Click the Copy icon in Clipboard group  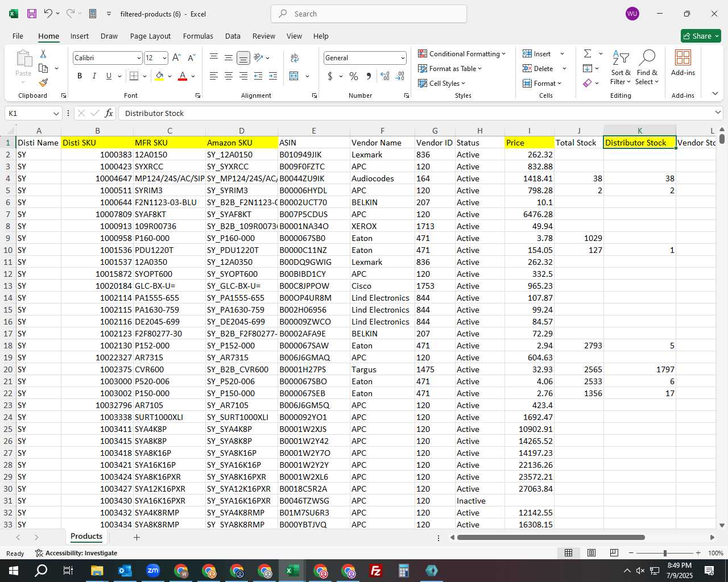[x=43, y=68]
